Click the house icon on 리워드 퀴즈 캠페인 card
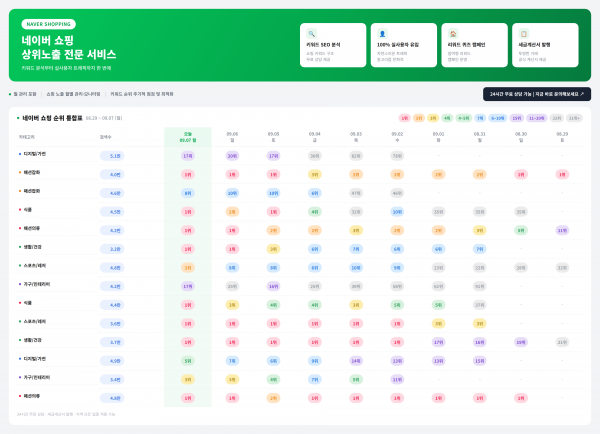The height and width of the screenshot is (434, 600). coord(453,34)
